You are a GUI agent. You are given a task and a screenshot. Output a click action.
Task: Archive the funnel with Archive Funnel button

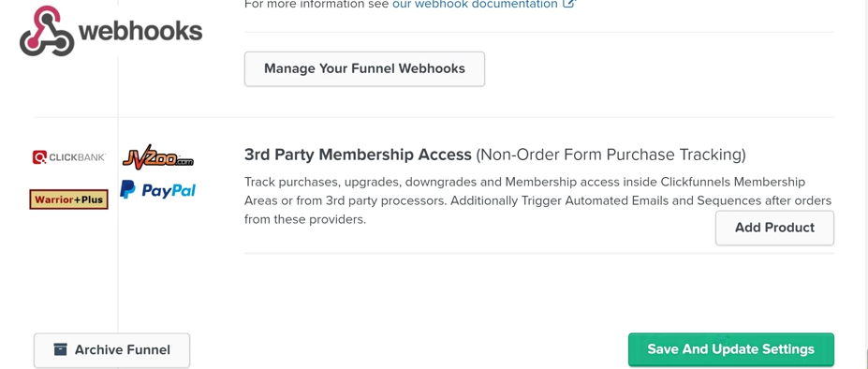click(x=111, y=350)
